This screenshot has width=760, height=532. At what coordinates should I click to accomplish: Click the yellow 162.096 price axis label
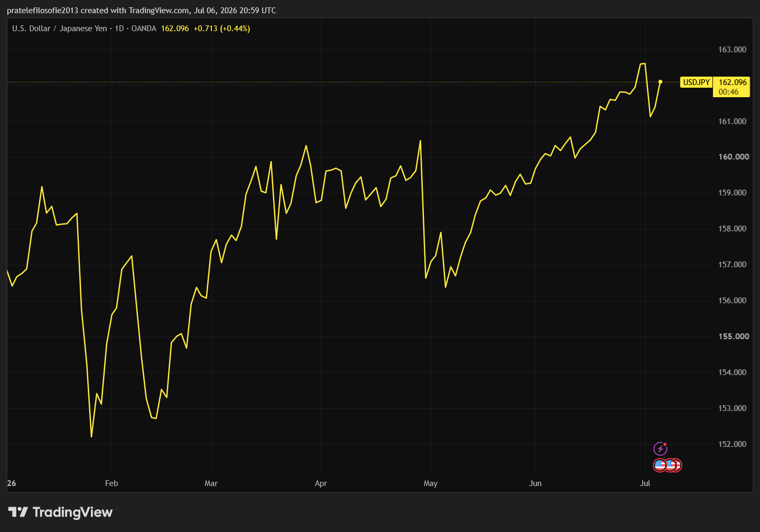pos(733,82)
